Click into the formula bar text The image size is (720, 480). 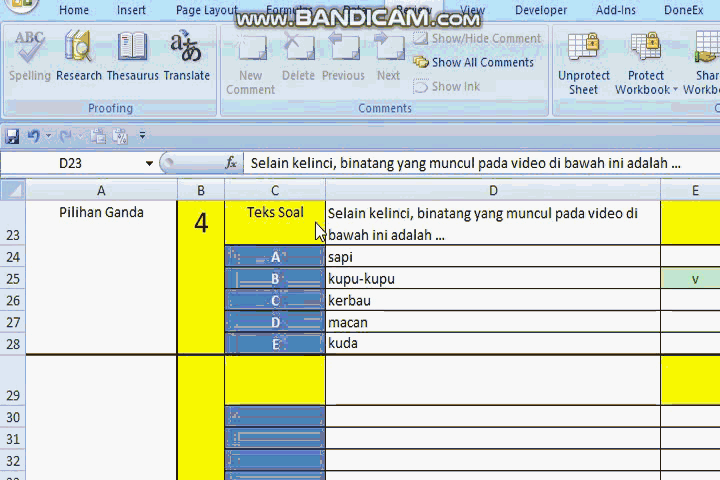pos(466,163)
